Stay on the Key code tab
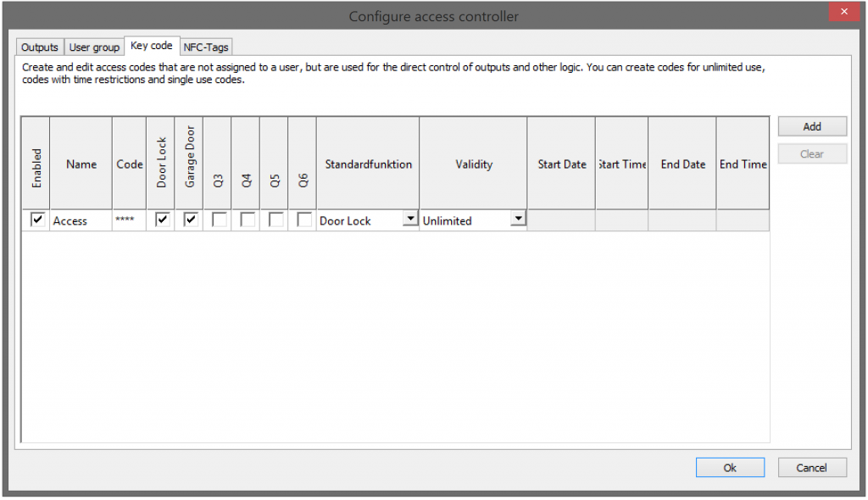This screenshot has height=500, width=868. click(x=152, y=46)
